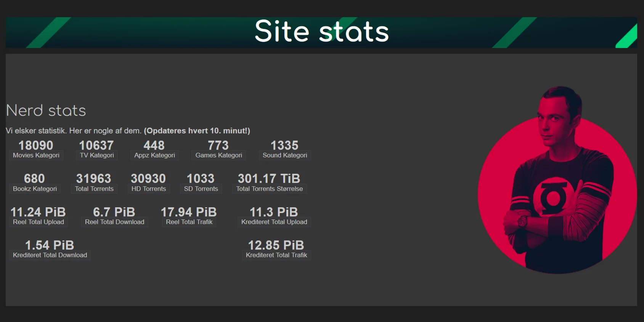Click the bold 'Opdateres hvert 10. minut!' note
The image size is (644, 322).
[197, 131]
